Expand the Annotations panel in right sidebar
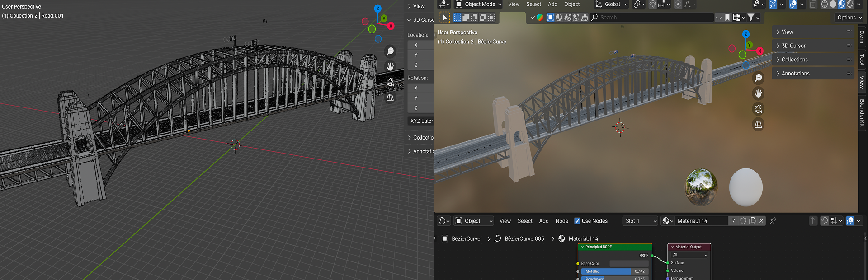This screenshot has height=280, width=868. [813, 74]
